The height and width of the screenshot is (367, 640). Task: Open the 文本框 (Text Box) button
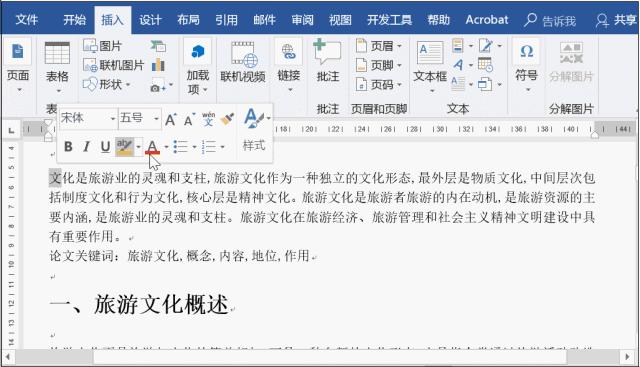[430, 66]
